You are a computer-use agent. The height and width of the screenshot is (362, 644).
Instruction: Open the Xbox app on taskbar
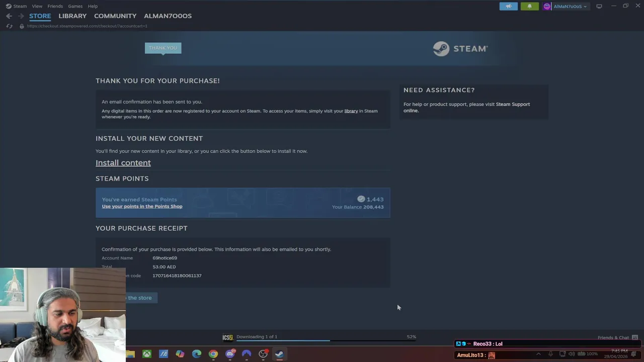(146, 354)
